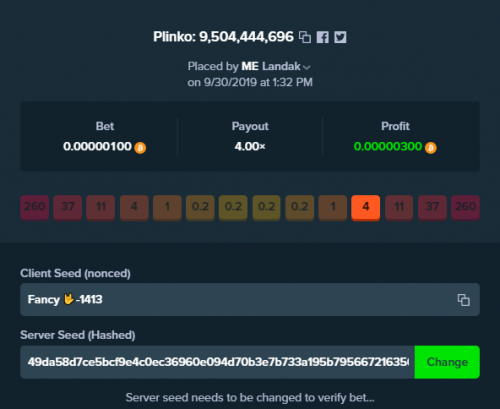Click the date text 9/30/2019 at 1:32 PM
Screen dimensions: 500x409
point(258,82)
